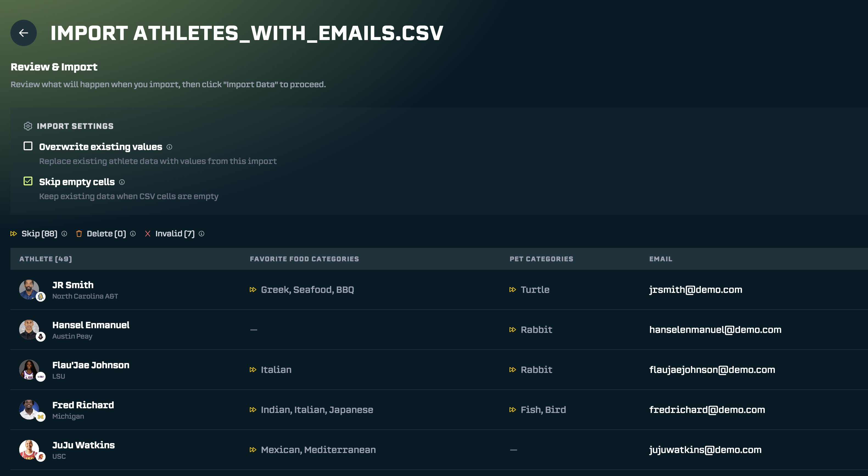Click skip icon beside Greek, Seafood, BBQ
868x476 pixels.
(x=253, y=290)
